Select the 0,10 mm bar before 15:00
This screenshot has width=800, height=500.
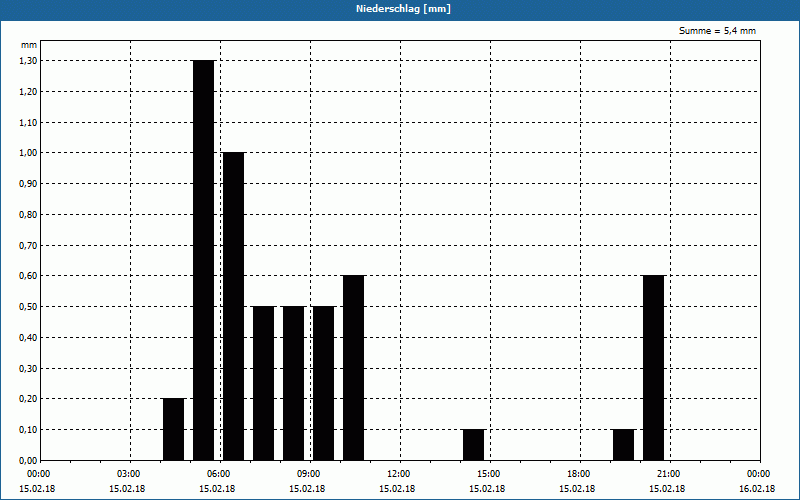click(473, 445)
